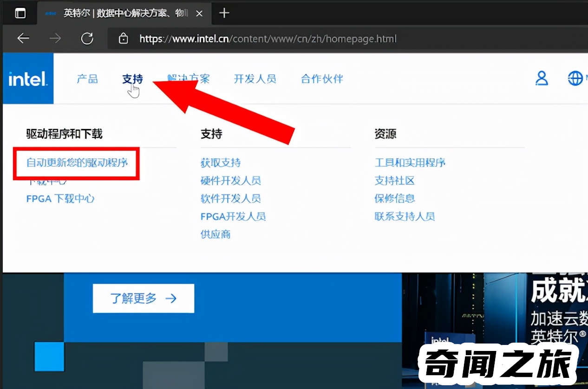Open the 支持社区 link
The width and height of the screenshot is (588, 389).
[395, 181]
